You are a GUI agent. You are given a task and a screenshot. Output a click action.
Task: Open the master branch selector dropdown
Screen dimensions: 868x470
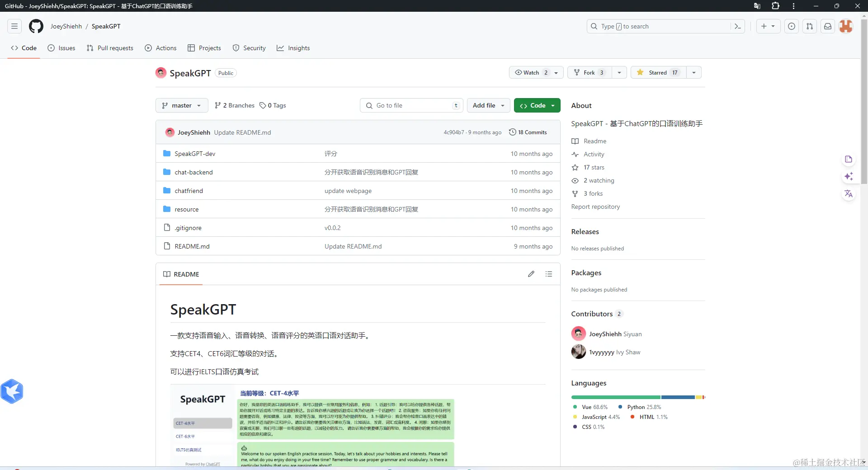182,105
